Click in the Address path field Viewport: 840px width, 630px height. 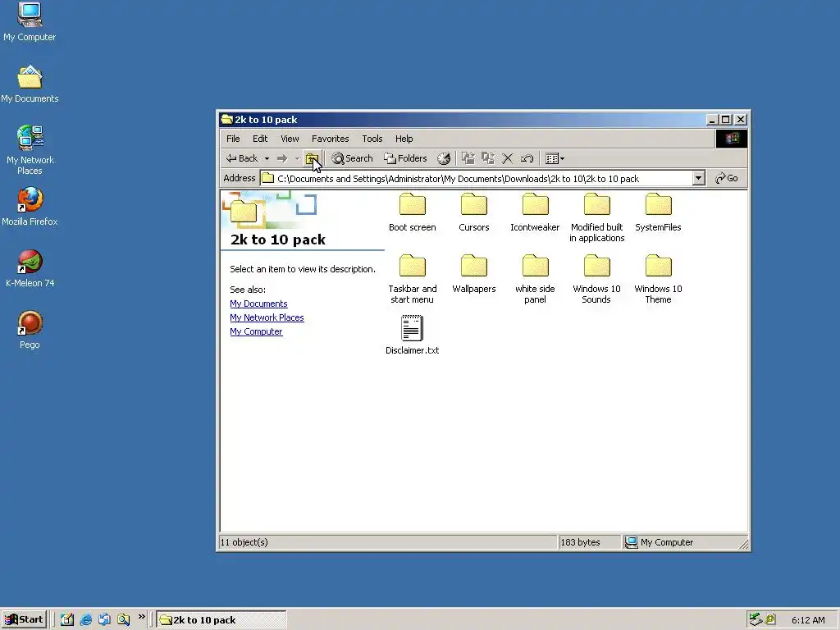coord(476,178)
